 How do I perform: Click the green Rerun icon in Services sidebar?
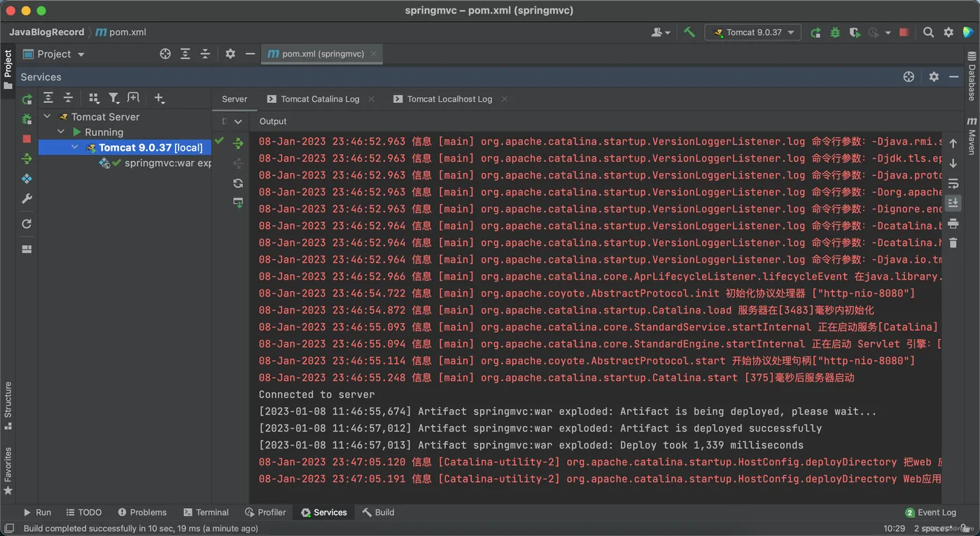click(x=27, y=99)
